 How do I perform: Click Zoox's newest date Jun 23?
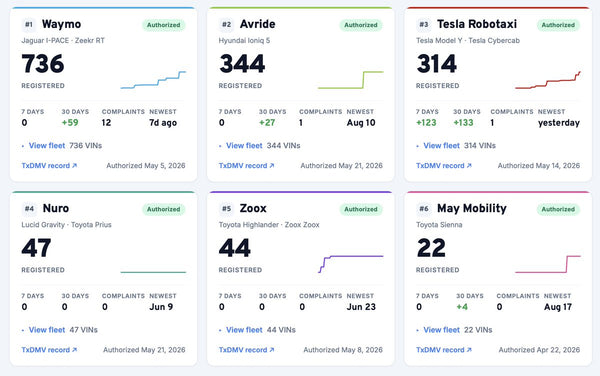361,307
